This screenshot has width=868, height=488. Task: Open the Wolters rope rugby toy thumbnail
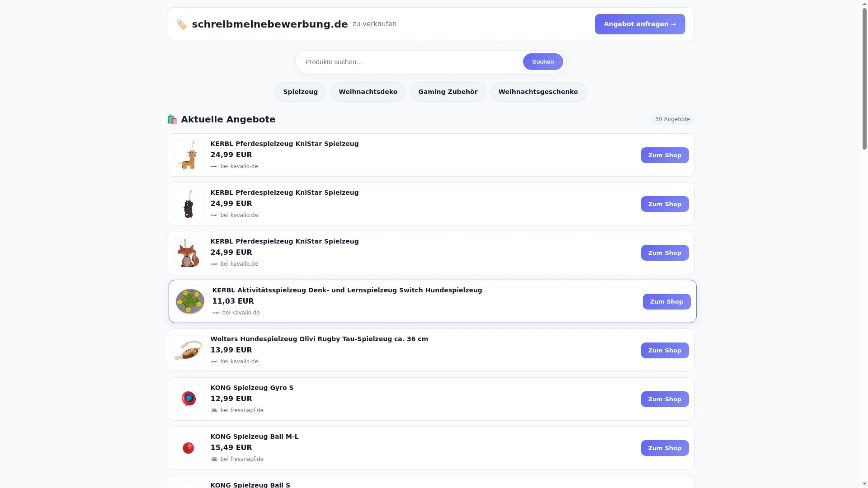click(x=189, y=350)
